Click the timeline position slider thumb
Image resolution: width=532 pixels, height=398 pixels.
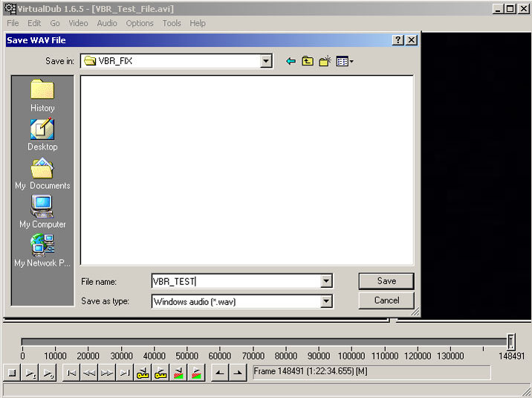(511, 341)
